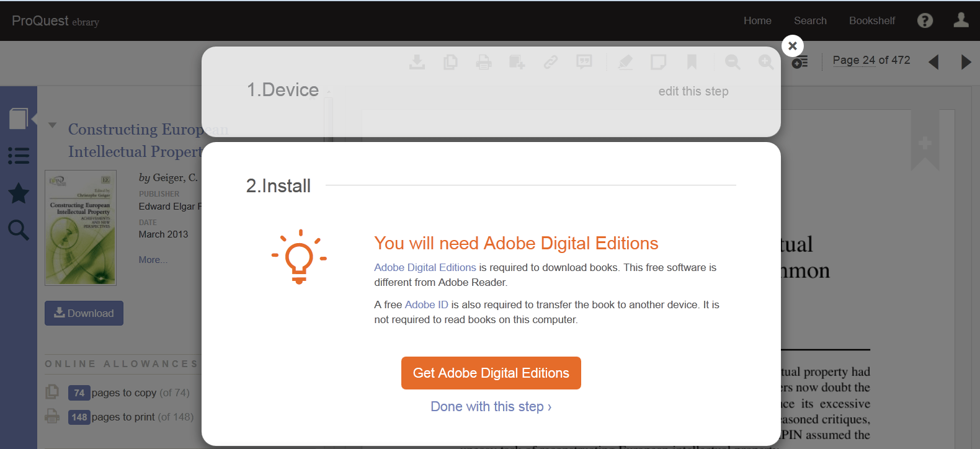Click the list-plus icon beside page number

pos(800,61)
